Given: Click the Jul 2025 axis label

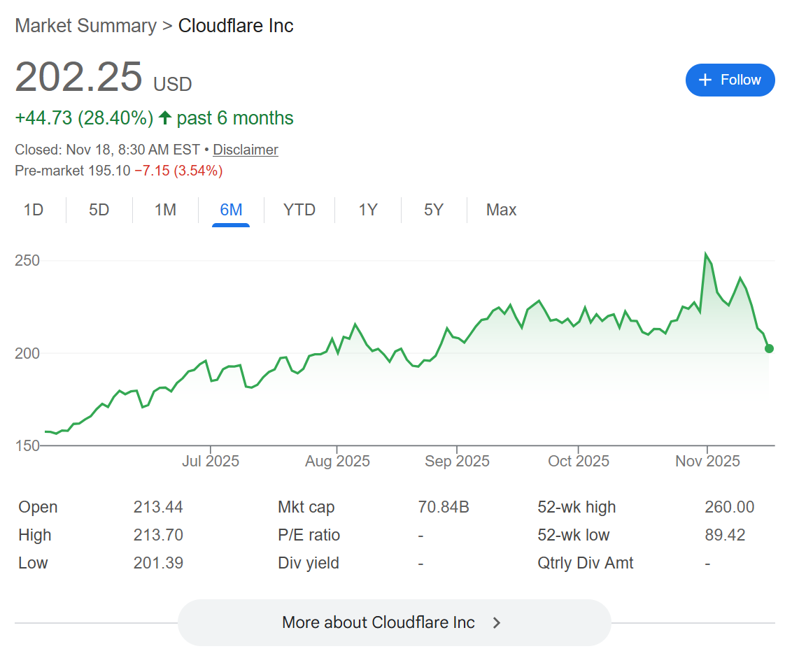Looking at the screenshot, I should pyautogui.click(x=211, y=461).
